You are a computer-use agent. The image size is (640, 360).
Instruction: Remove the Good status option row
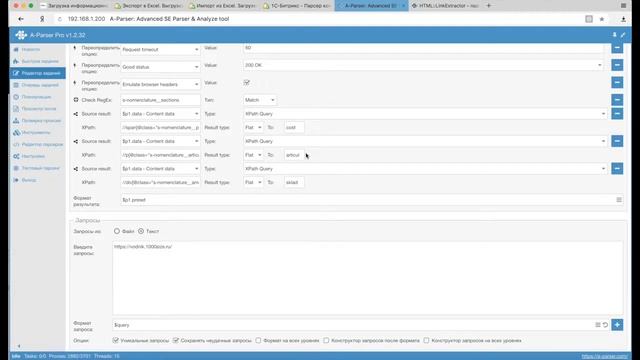pos(617,65)
